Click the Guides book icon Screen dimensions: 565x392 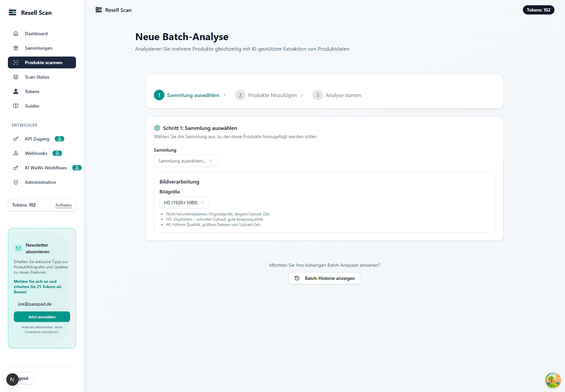click(16, 106)
